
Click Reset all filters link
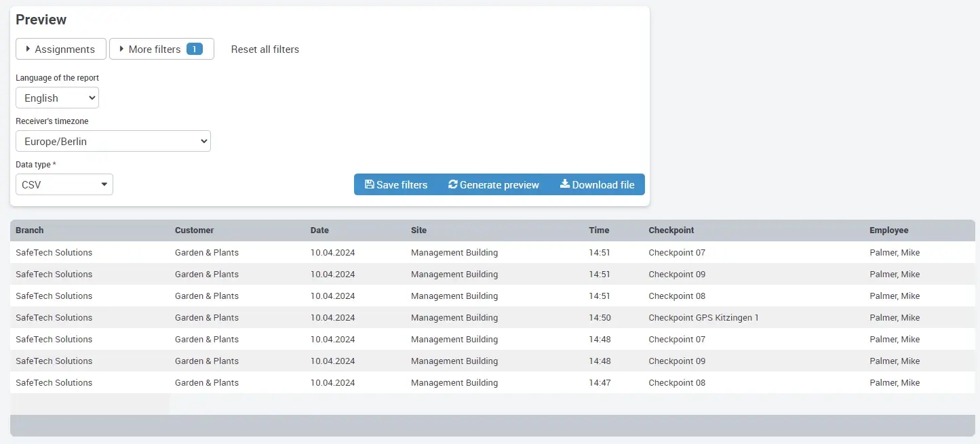264,49
